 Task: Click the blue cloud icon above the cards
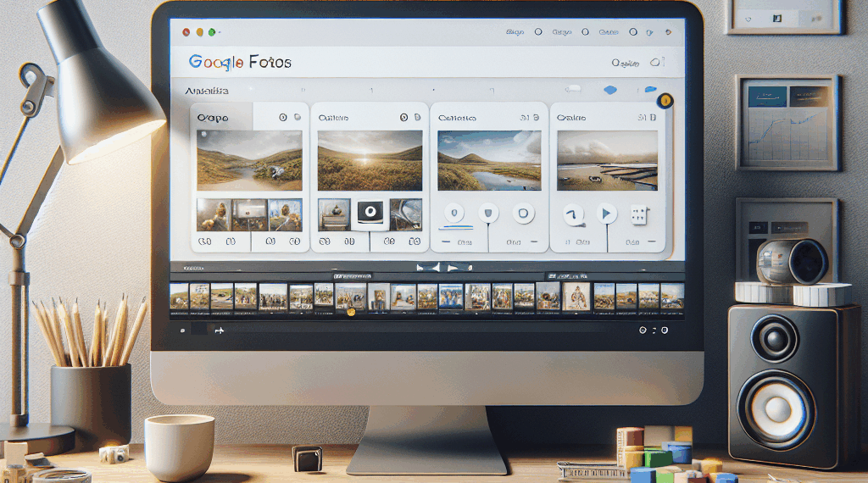click(x=610, y=90)
